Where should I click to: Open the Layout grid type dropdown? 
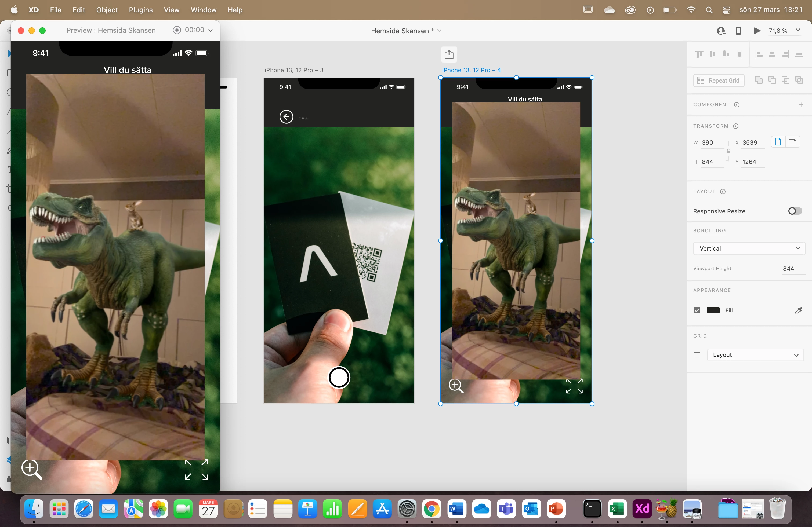(x=755, y=355)
